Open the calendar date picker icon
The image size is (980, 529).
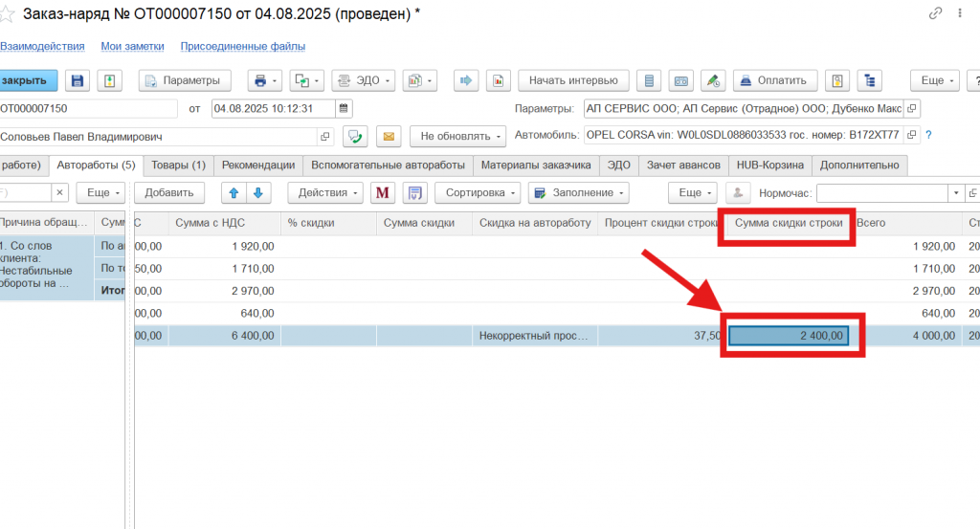coord(345,108)
